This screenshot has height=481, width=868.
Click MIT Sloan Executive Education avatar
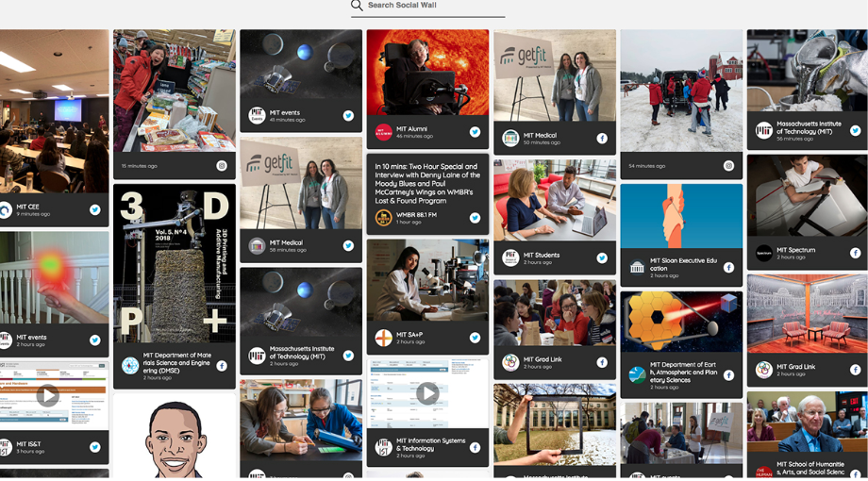(637, 268)
